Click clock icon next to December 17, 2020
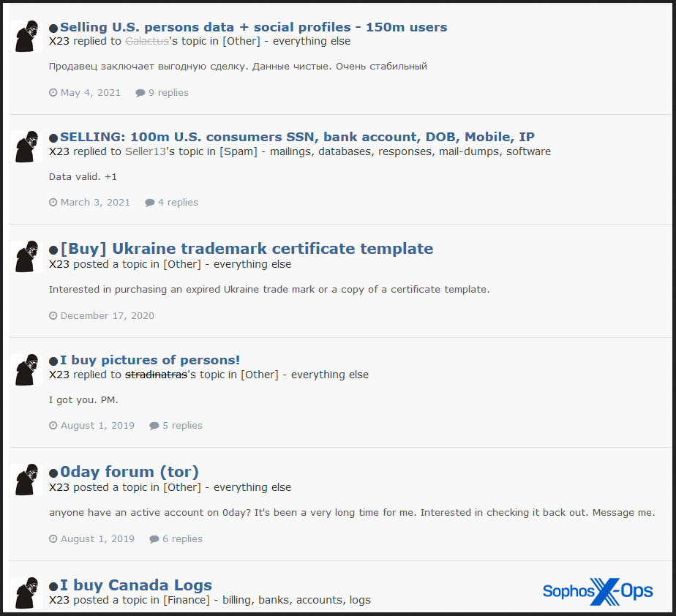The height and width of the screenshot is (616, 676). click(x=53, y=315)
